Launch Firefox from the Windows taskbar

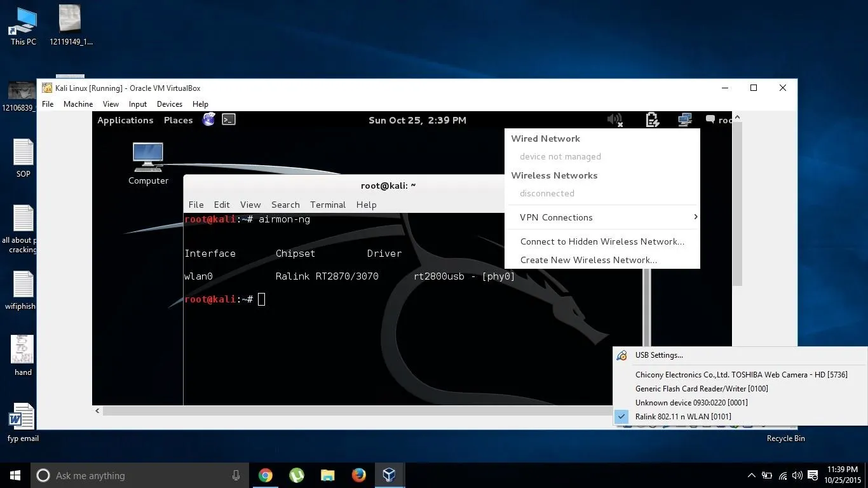point(359,475)
